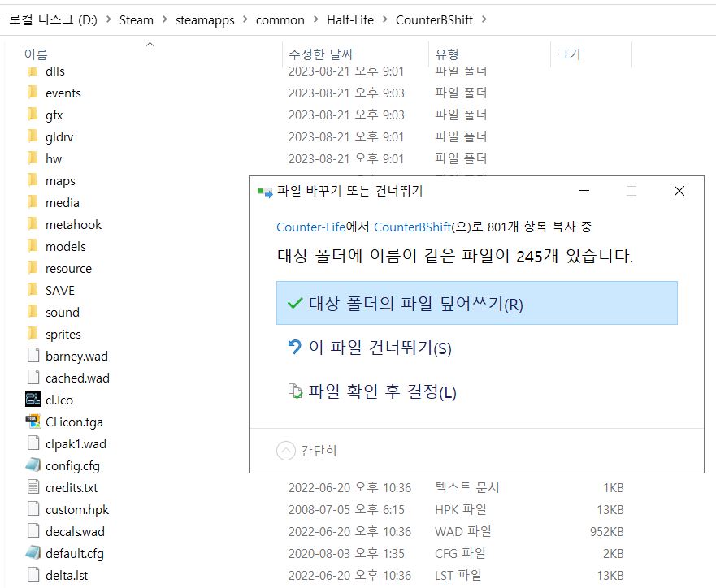This screenshot has width=716, height=588.
Task: Select the decals.wad file icon
Action: (33, 530)
